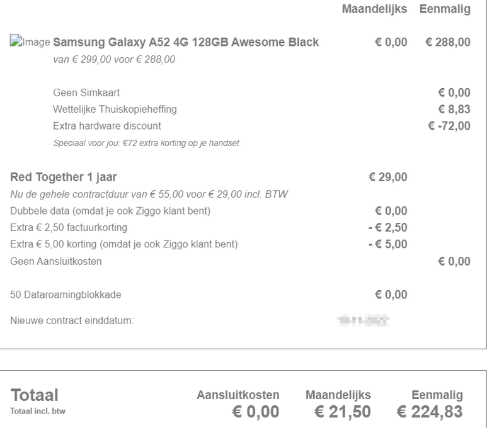504x428 pixels.
Task: Click the € 288,00 phone price
Action: 448,43
